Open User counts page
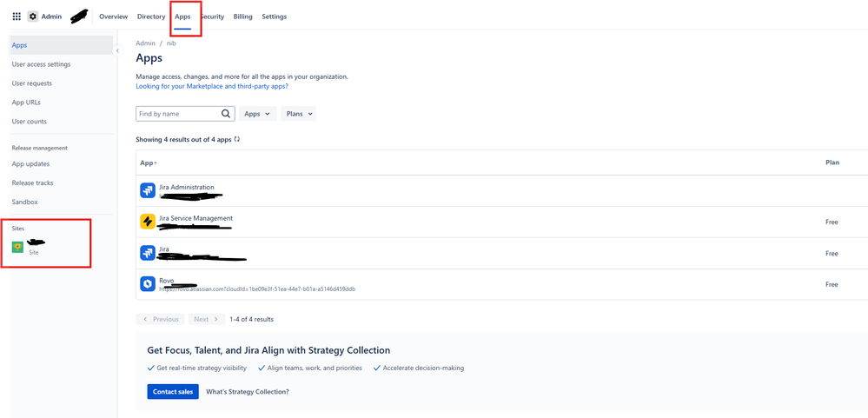 30,122
